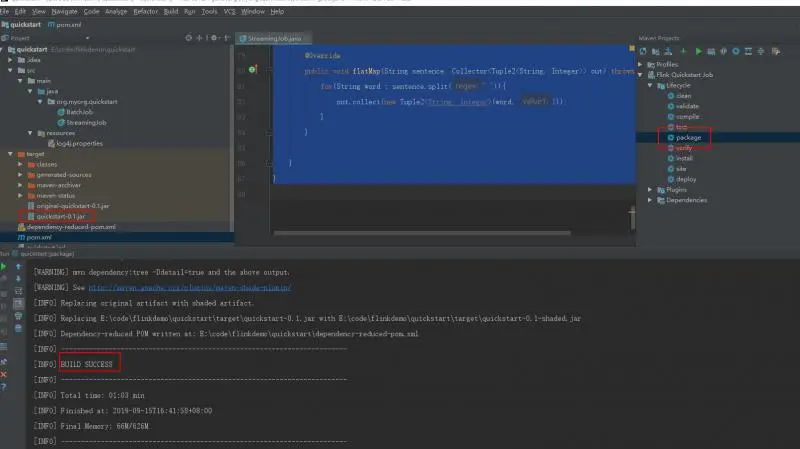Rerun quickstart package in Run panel
This screenshot has height=449, width=800.
point(4,266)
